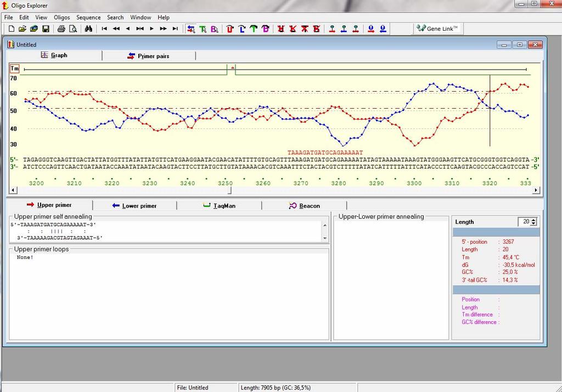Click the crossed-out U remove upper primer icon
The image size is (562, 392).
click(281, 29)
